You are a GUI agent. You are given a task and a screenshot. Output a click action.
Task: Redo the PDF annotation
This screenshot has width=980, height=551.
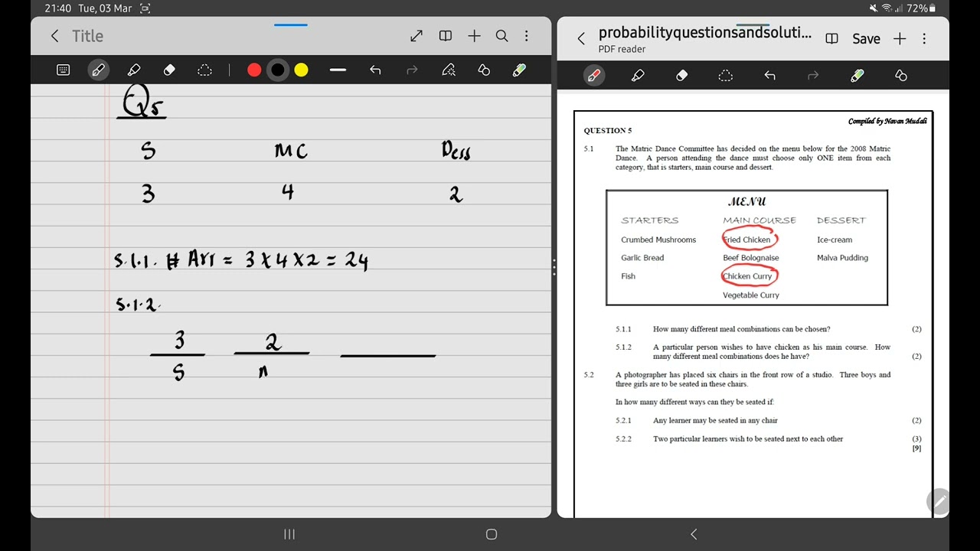(x=813, y=75)
